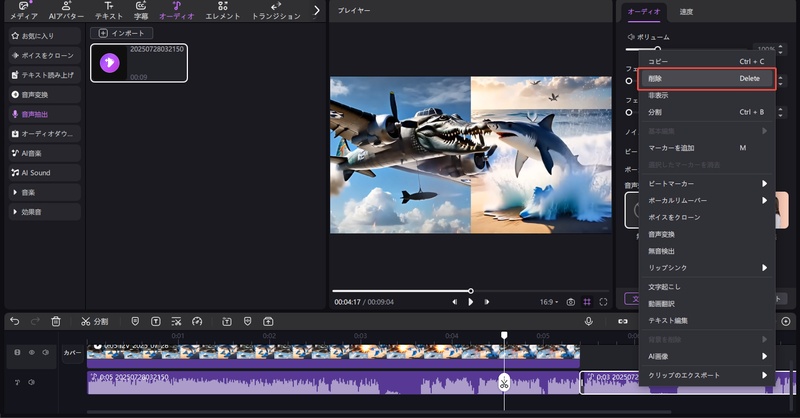Click the scissors split button on playhead
Image resolution: width=800 pixels, height=418 pixels.
(x=504, y=383)
